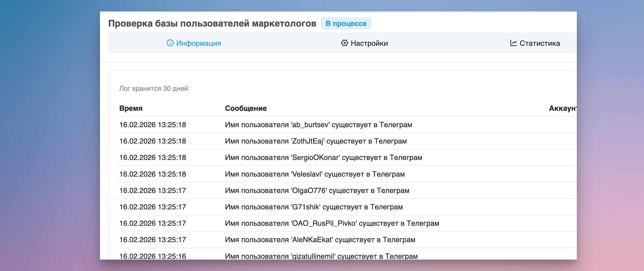Viewport: 644px width, 271px height.
Task: Click the Время column header
Action: coord(131,108)
